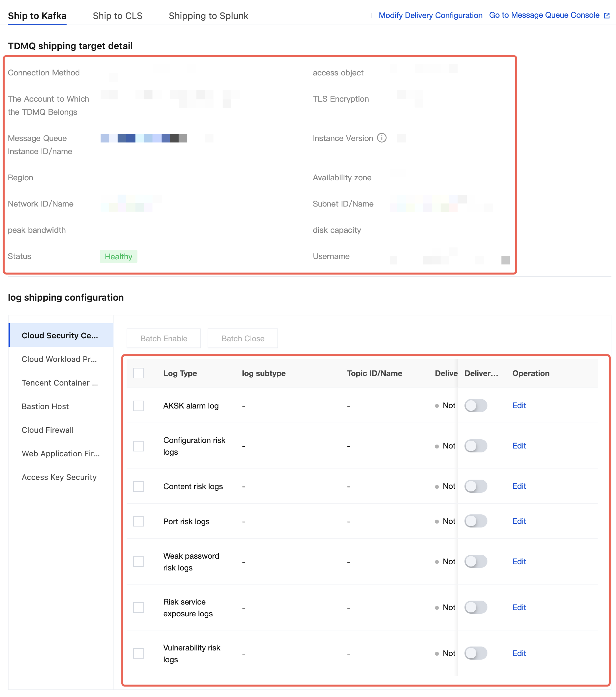Viewport: 616px width, 697px height.
Task: Select the Ship to Kafka tab
Action: point(37,16)
